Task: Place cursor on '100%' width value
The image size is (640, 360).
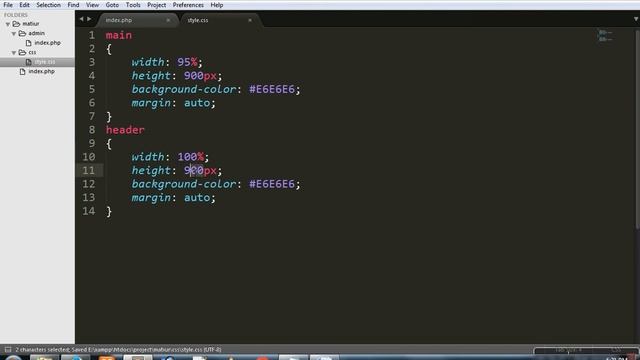Action: [x=191, y=157]
